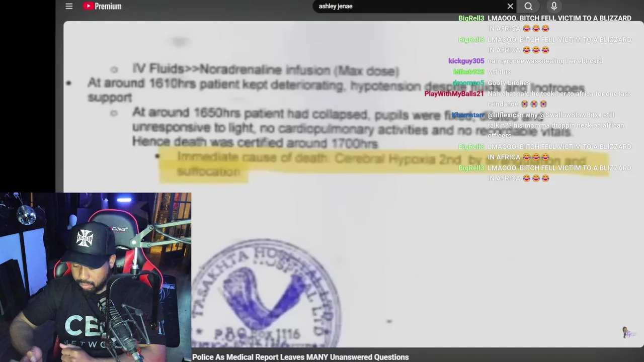Click chat message 'Goofy bitches'
Screen dimensions: 644x362
[509, 83]
